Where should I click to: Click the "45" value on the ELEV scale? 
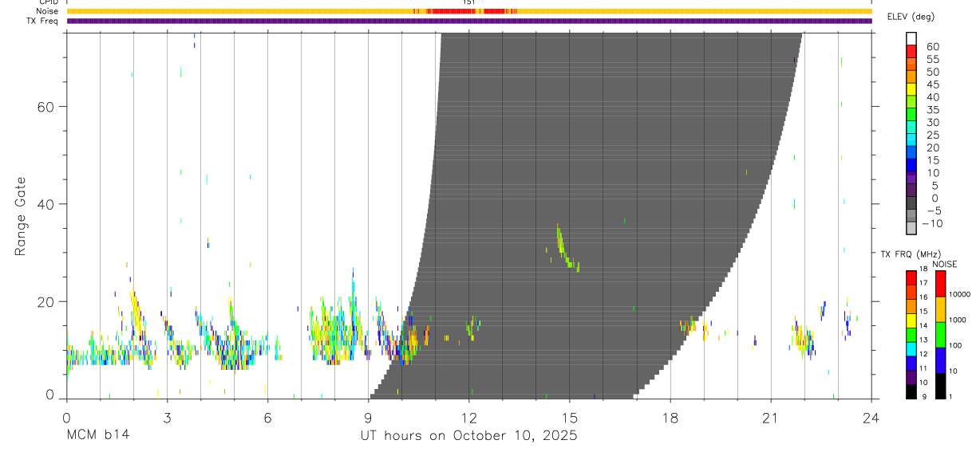[932, 85]
